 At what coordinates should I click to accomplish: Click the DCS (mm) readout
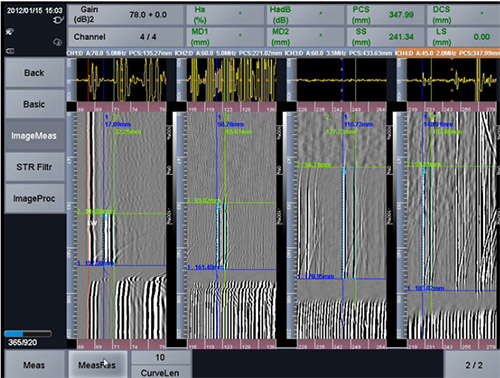click(x=463, y=15)
